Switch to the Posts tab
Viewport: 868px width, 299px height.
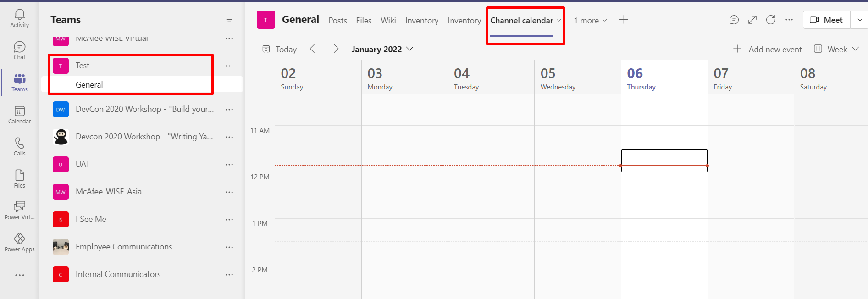(x=337, y=20)
